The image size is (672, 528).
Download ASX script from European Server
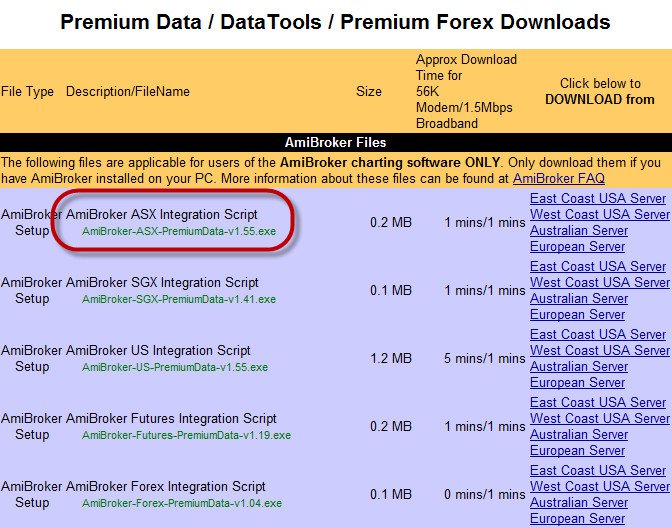[x=577, y=246]
